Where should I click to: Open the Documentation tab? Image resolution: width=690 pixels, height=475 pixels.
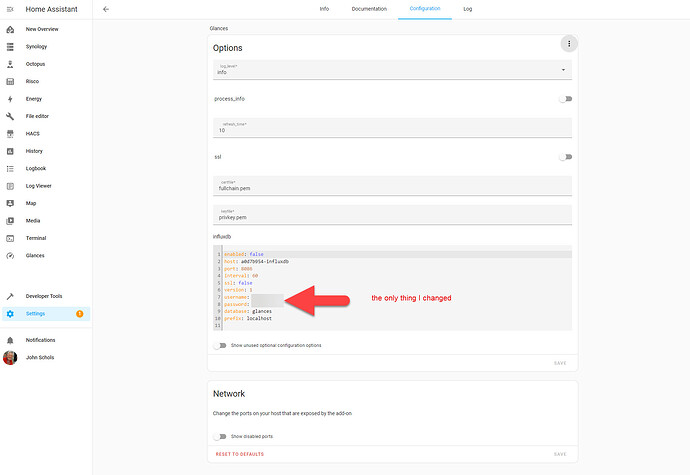pyautogui.click(x=369, y=8)
